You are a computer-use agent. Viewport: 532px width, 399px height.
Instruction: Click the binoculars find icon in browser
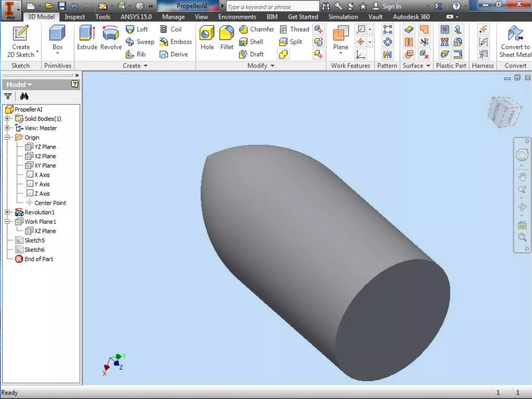(24, 96)
